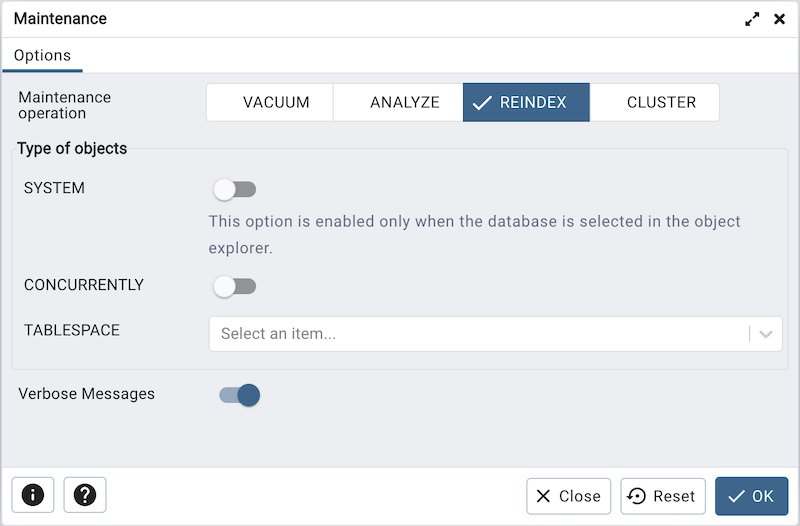Click the Close button
Viewport: 800px width, 526px height.
click(x=568, y=496)
